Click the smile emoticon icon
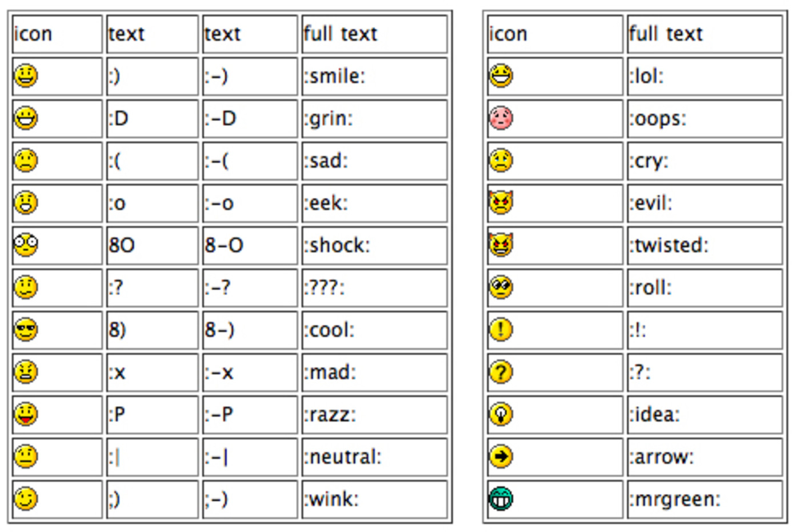 tap(26, 75)
